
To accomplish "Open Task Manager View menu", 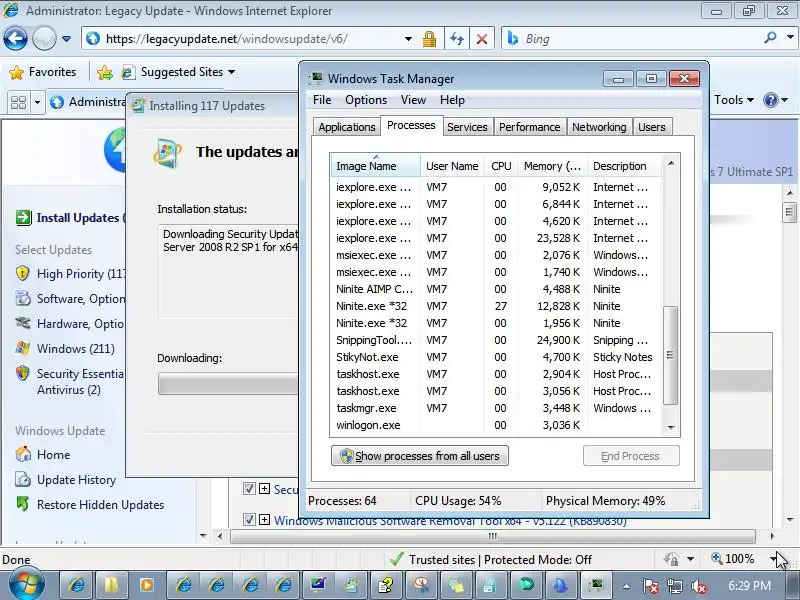I will [x=413, y=100].
